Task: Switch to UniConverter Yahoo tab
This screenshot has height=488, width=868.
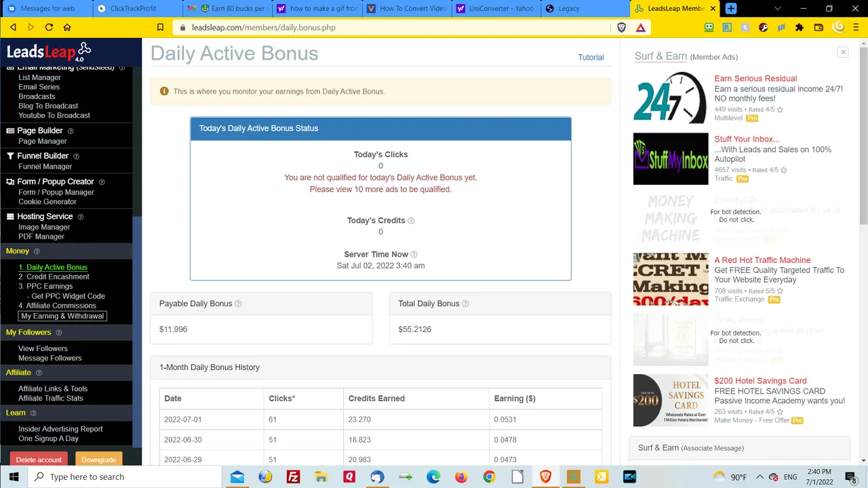Action: click(495, 8)
